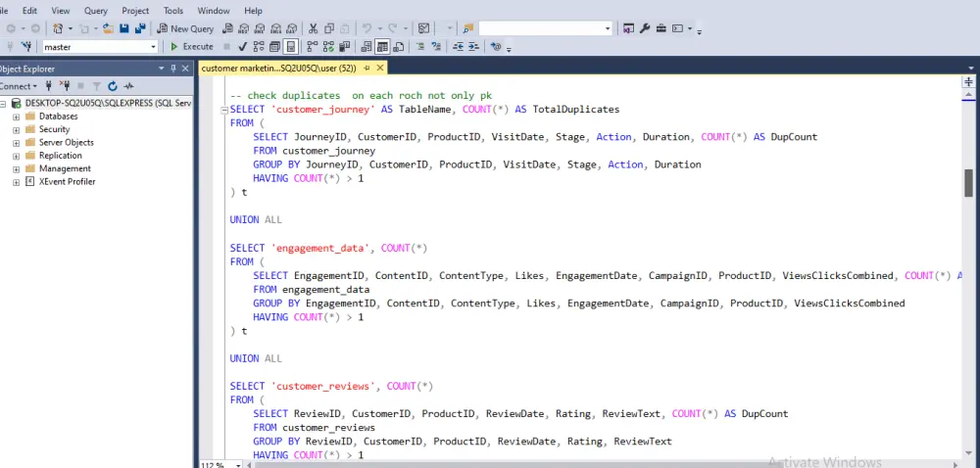This screenshot has height=468, width=980.
Task: Click the Query Options icon
Action: pos(274,47)
